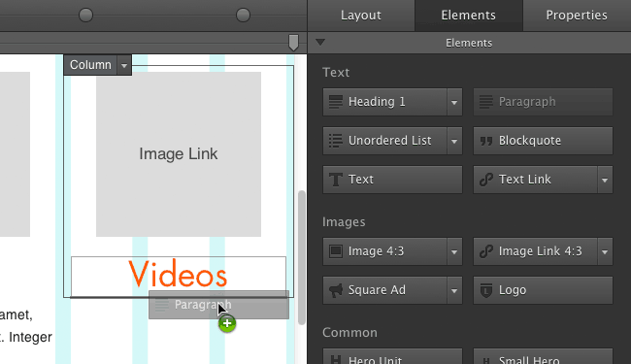Expand the Column element menu arrow
Image resolution: width=631 pixels, height=364 pixels.
124,65
